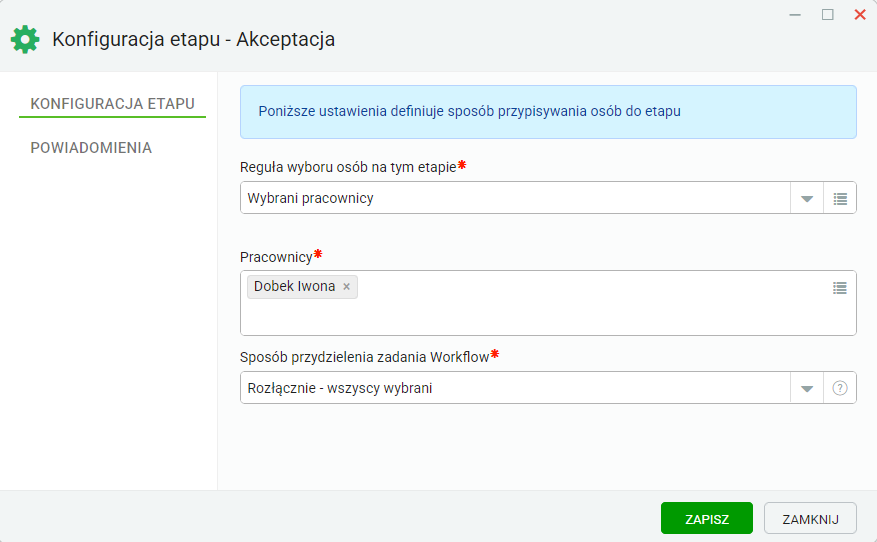
Task: Click green gear icon in title
Action: tap(25, 40)
